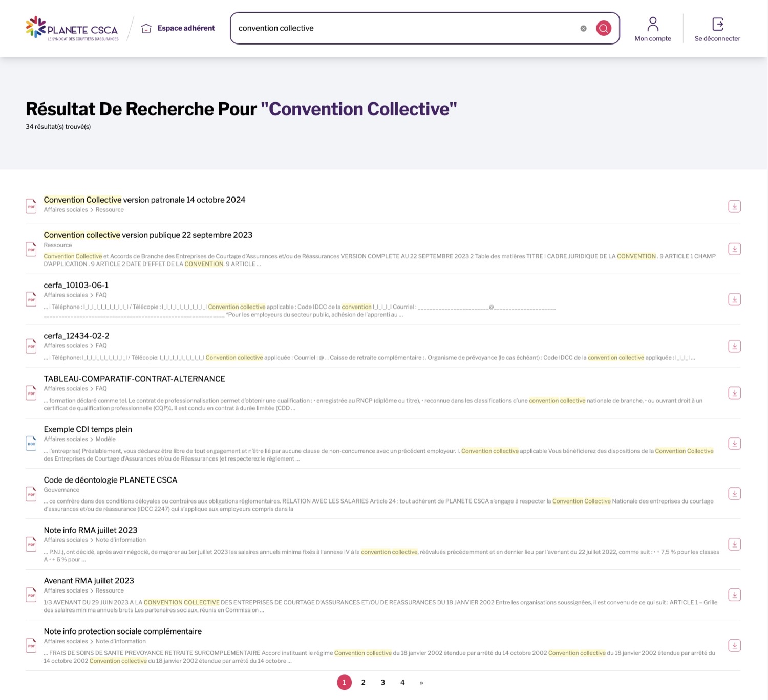This screenshot has height=700, width=768.
Task: Open the Espace adhérent home link
Action: [178, 28]
